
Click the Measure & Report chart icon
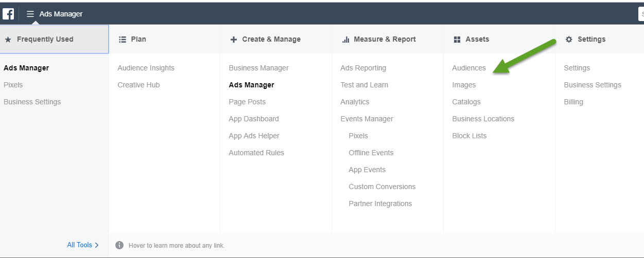pos(346,39)
